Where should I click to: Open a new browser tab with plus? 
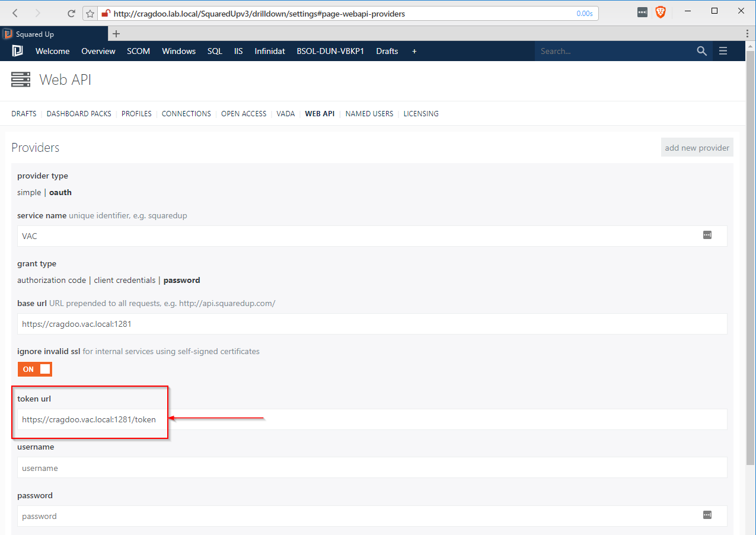(116, 34)
